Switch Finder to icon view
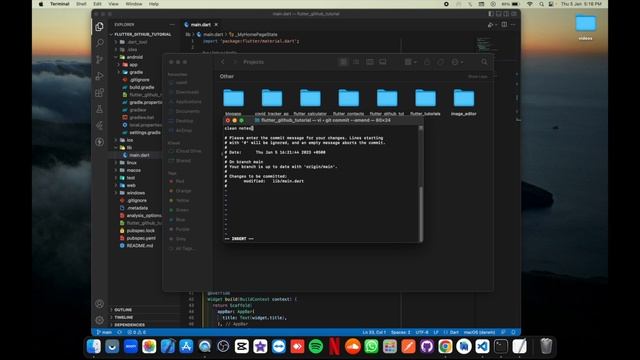Viewport: 640px width, 360px height. [x=343, y=62]
